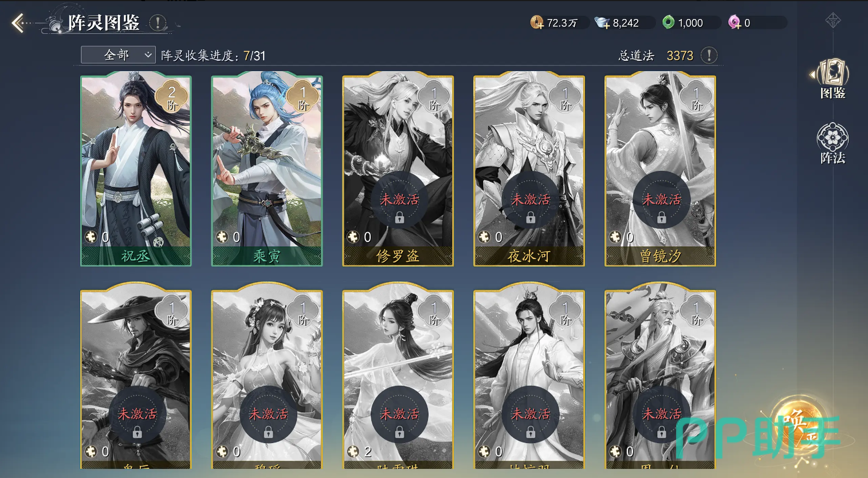Open locked 修罗盗 card
The height and width of the screenshot is (478, 868).
pos(398,169)
